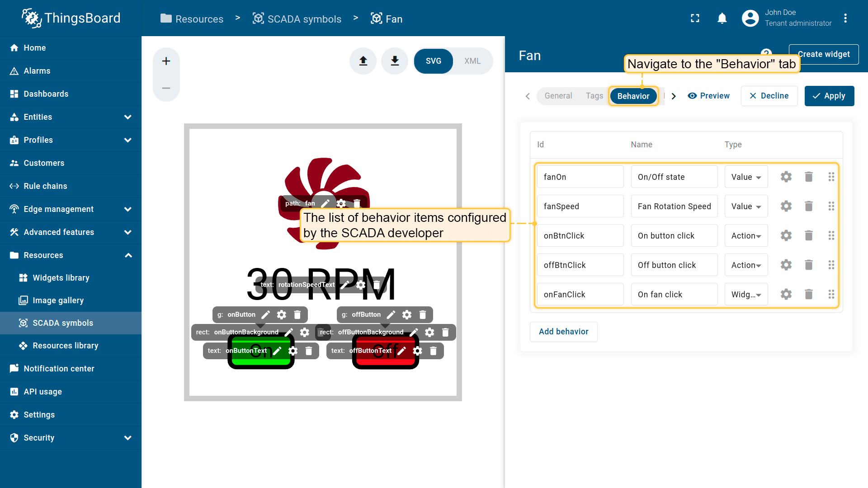868x488 pixels.
Task: Click the offBtnClick Id input field
Action: point(580,265)
